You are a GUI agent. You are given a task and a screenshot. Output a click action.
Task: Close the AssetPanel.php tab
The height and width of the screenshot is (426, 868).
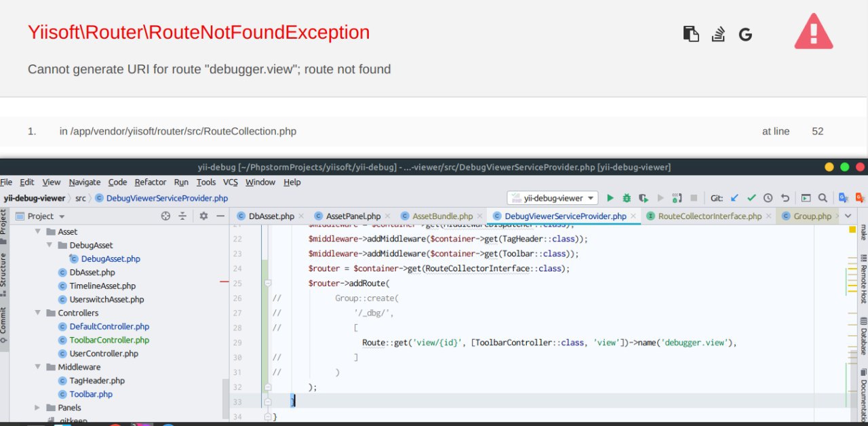(389, 216)
